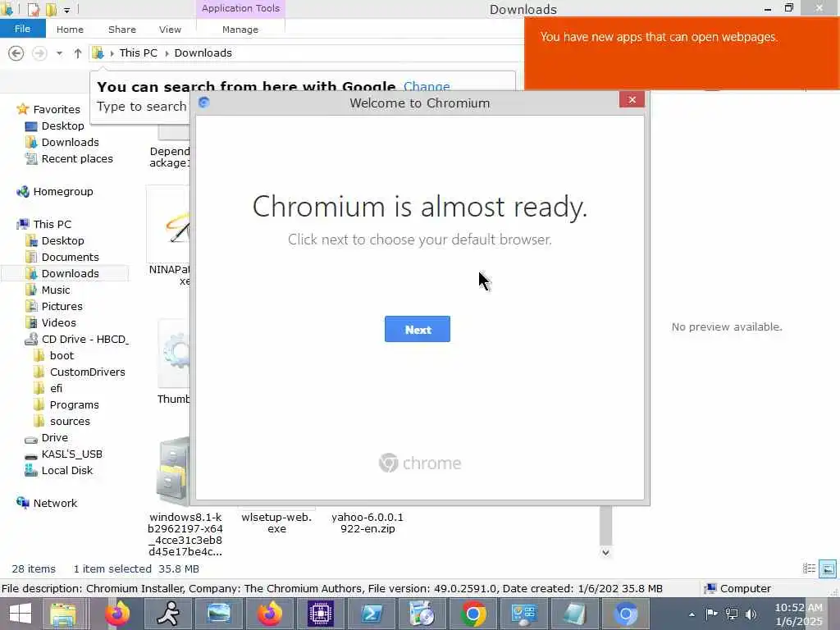Open Desktop under Favorites

[62, 126]
